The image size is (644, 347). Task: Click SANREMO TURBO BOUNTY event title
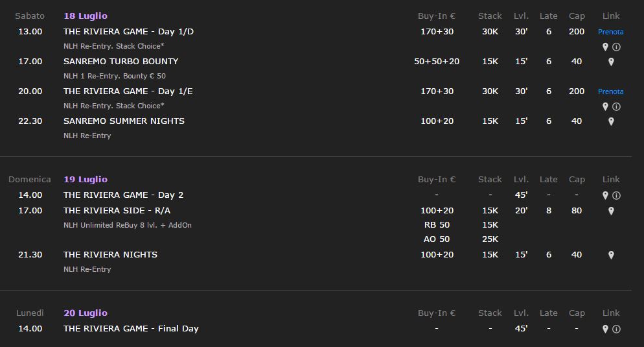click(x=121, y=61)
